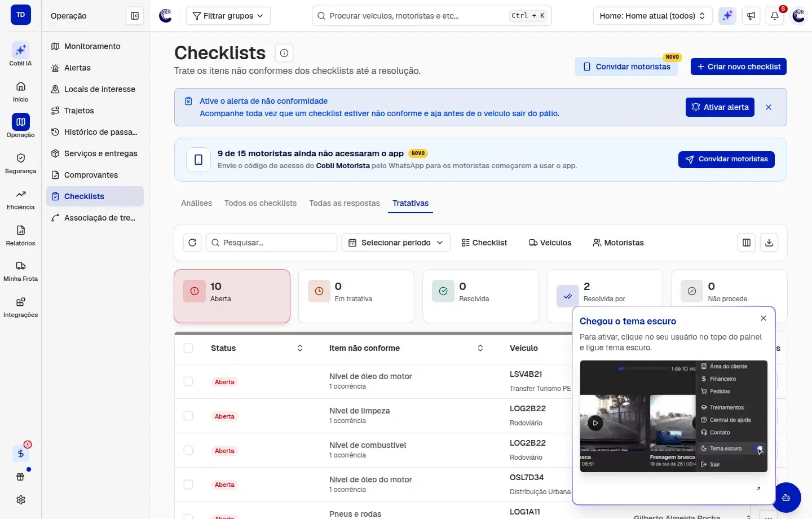812x519 pixels.
Task: Switch to Todas as respostas tab
Action: [x=345, y=203]
